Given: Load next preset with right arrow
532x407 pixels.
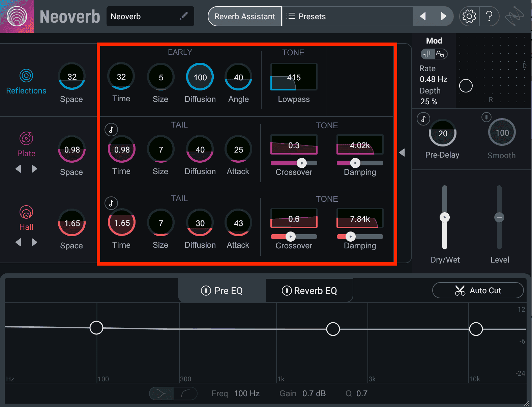Looking at the screenshot, I should [443, 16].
